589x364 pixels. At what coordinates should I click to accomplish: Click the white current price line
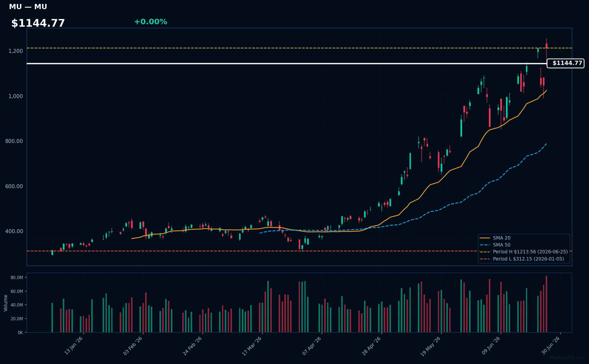click(287, 63)
